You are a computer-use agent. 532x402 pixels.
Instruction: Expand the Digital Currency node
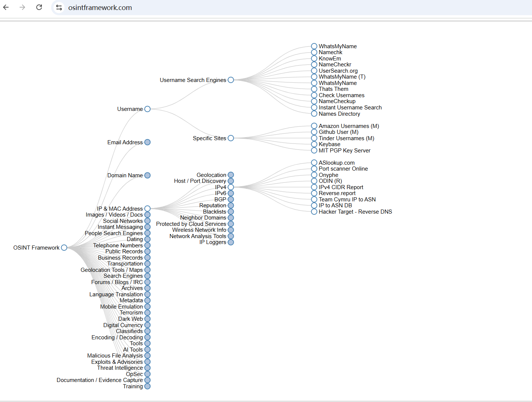tap(147, 325)
